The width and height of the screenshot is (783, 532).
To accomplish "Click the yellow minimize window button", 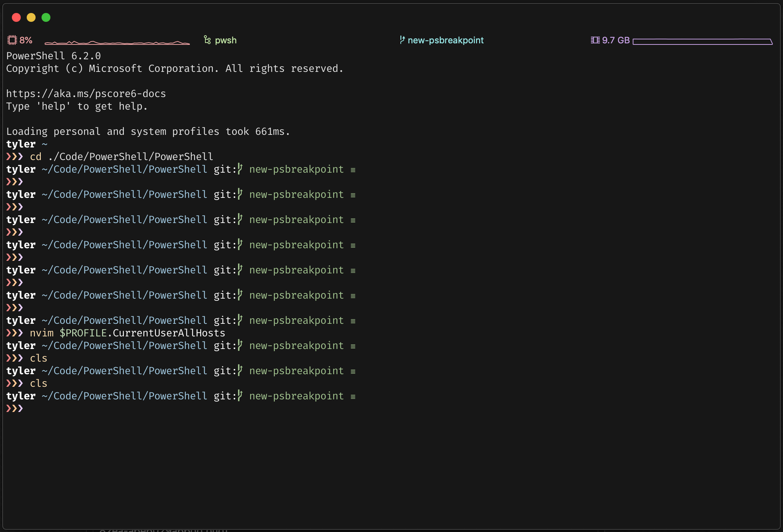I will point(31,17).
